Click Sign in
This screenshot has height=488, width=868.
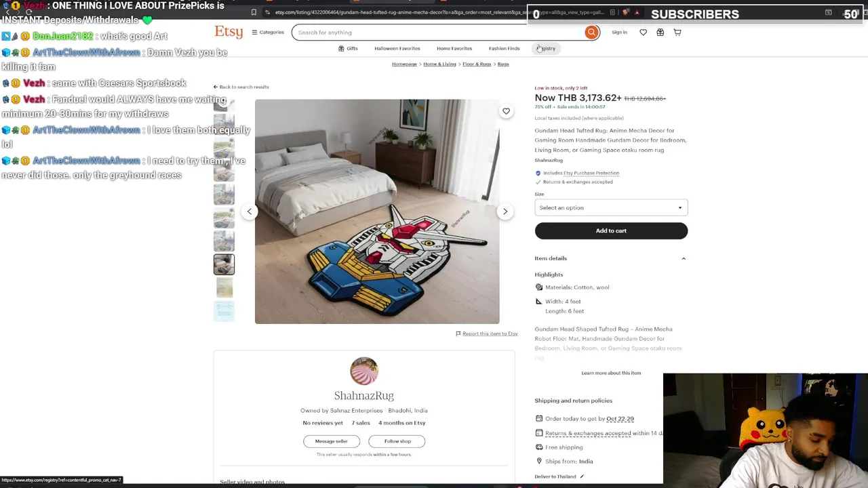(619, 32)
